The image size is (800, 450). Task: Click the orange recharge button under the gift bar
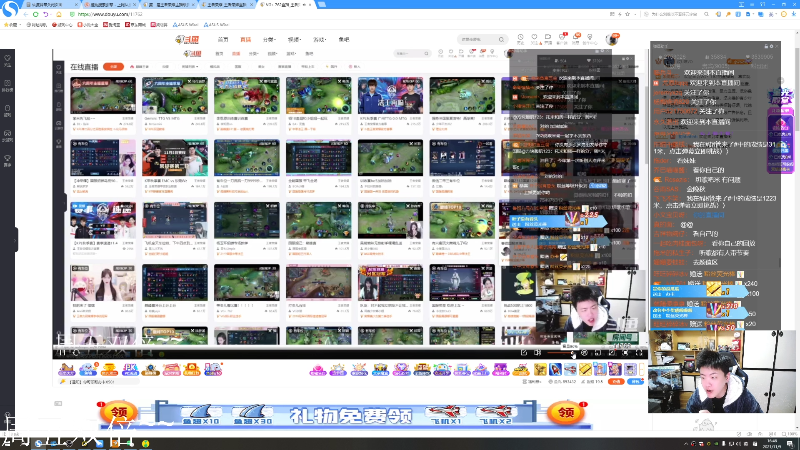click(x=616, y=381)
